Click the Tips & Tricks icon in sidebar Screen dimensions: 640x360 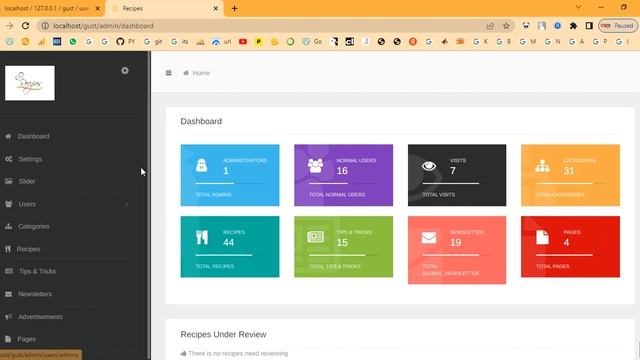pos(9,271)
